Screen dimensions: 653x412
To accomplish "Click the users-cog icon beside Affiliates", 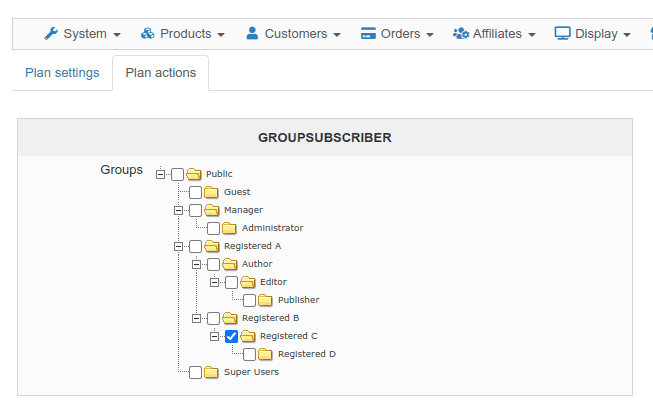I will (461, 33).
